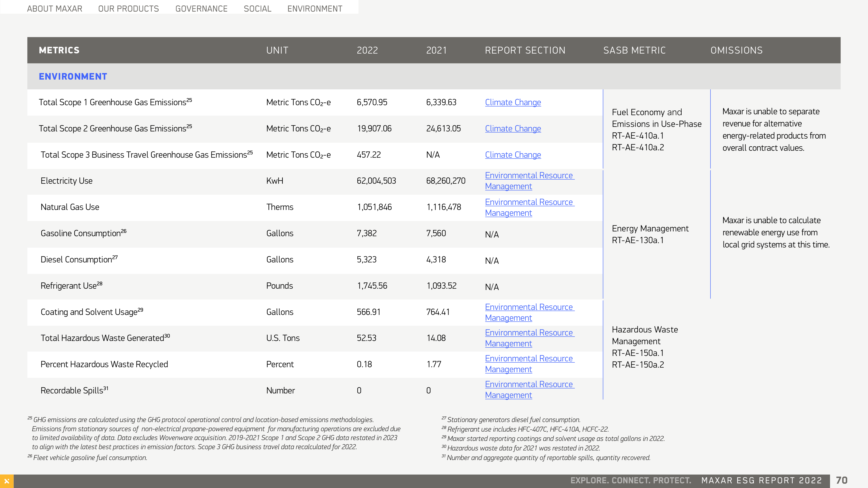The height and width of the screenshot is (488, 868).
Task: Select the 19,907.06 value
Action: tap(374, 129)
